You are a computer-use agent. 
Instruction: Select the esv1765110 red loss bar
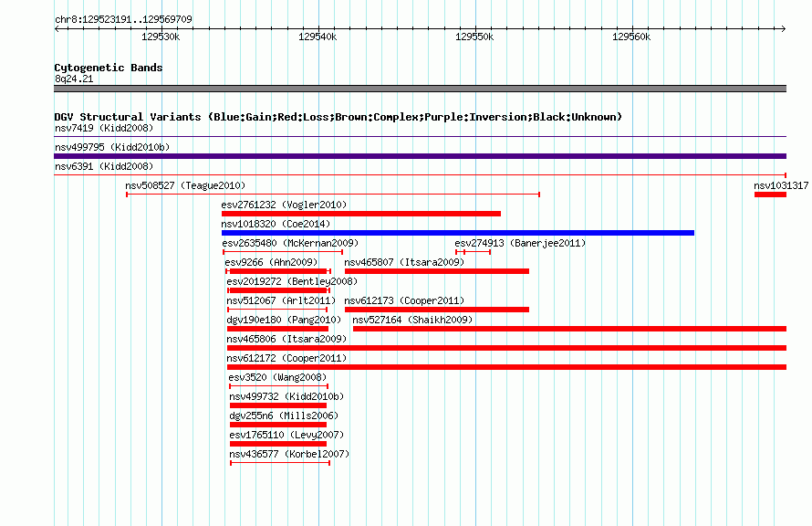pos(278,444)
